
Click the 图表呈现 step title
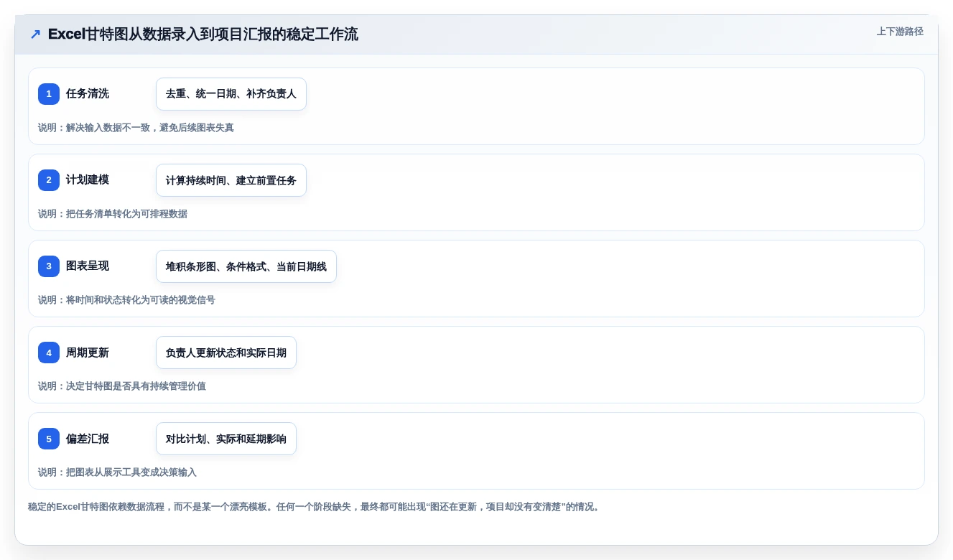88,266
